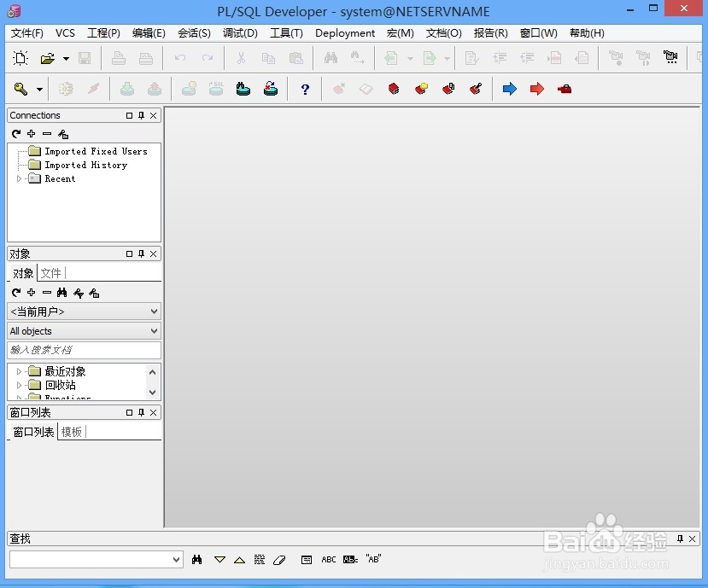Click the 输入搜索文档 search field
The height and width of the screenshot is (588, 708).
click(x=84, y=350)
